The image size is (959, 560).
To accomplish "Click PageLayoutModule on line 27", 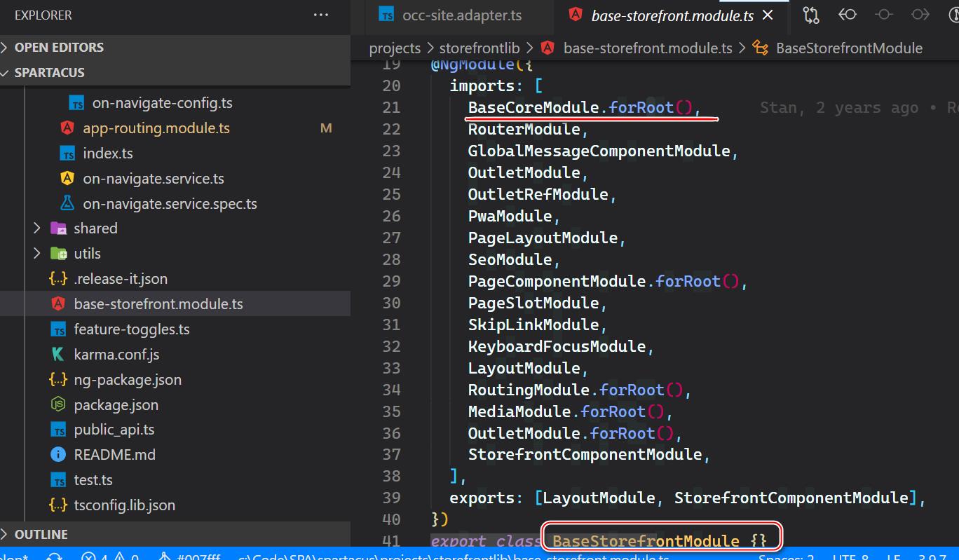I will coord(543,238).
